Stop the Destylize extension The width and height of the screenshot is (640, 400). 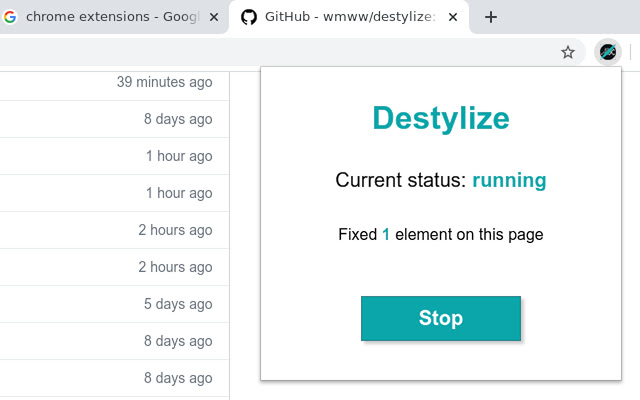coord(441,318)
